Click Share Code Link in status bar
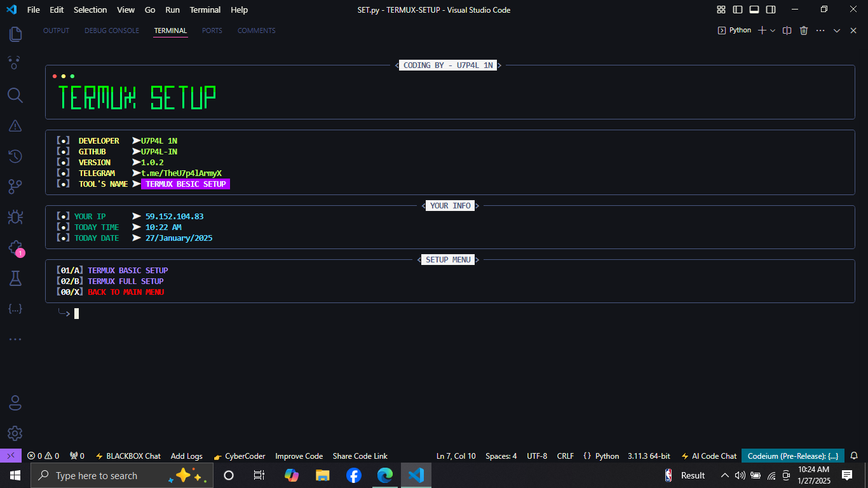The image size is (868, 488). 360,456
